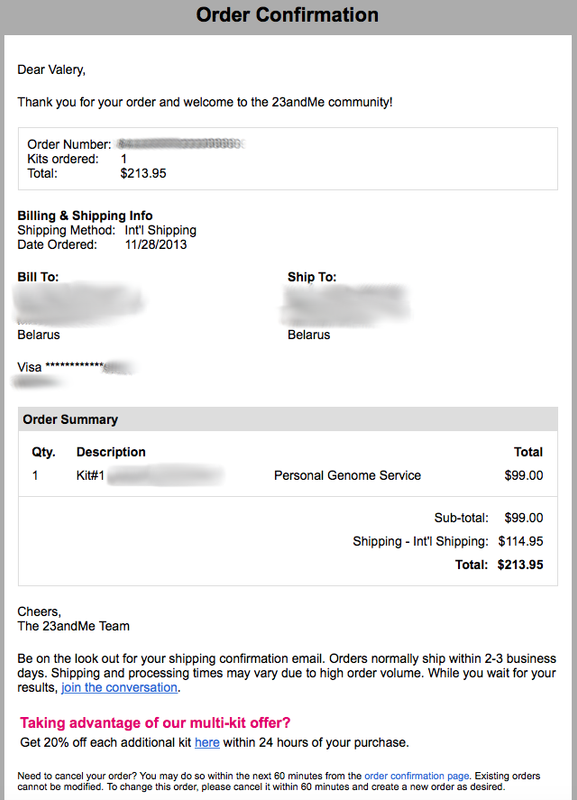Click the Billing & Shipping Info heading

[x=85, y=215]
